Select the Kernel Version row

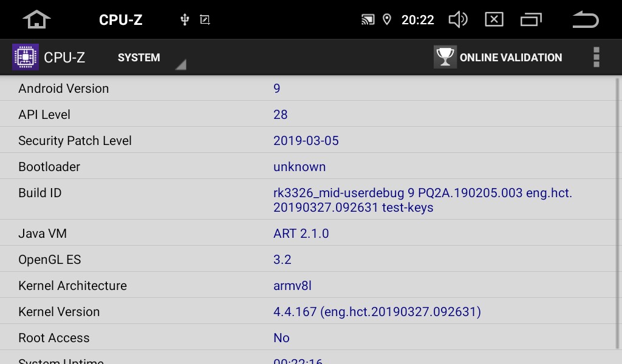click(309, 311)
